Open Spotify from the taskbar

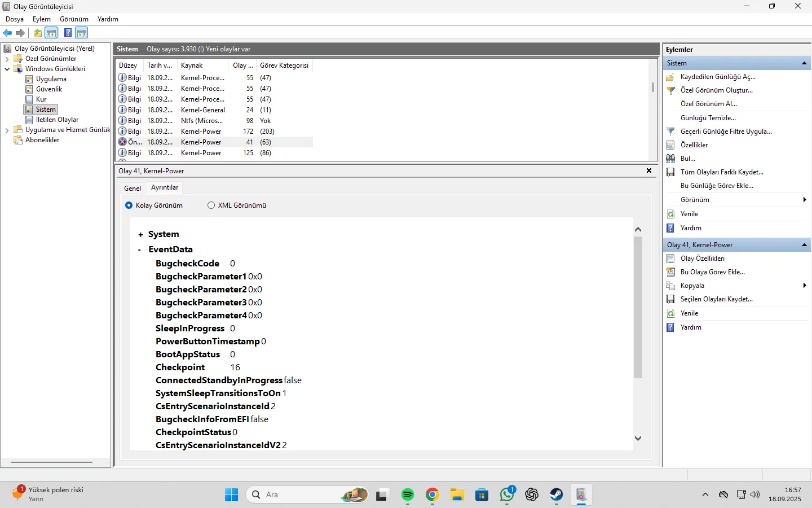(x=408, y=495)
